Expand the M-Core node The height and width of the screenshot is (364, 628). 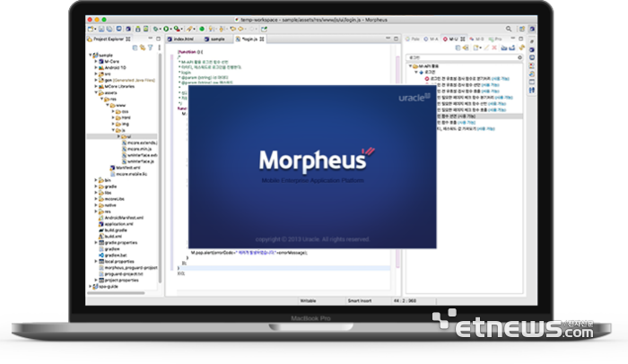point(96,61)
